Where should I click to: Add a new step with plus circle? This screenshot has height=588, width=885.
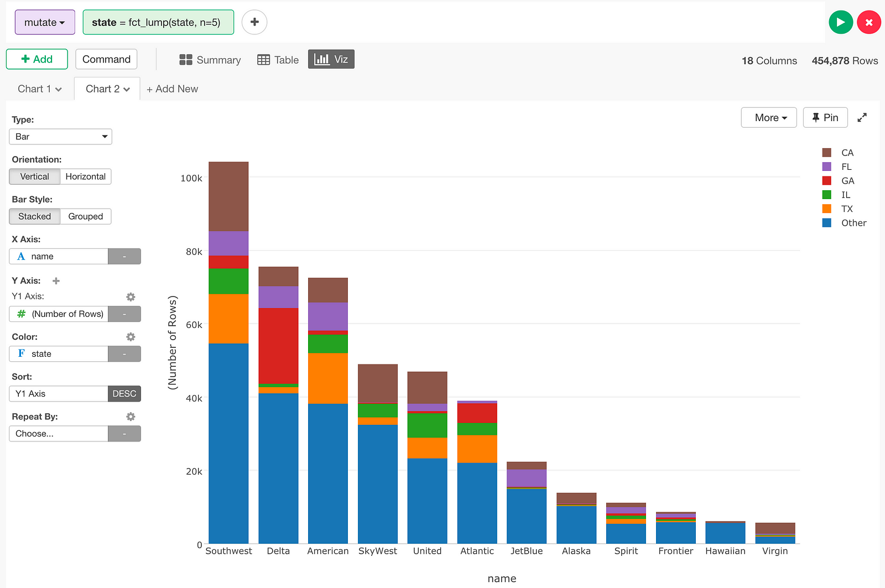click(254, 22)
